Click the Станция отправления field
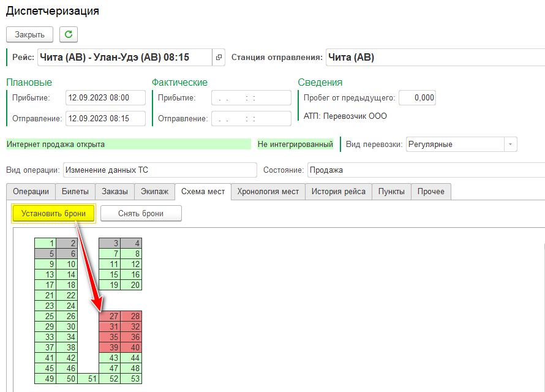 tap(435, 58)
